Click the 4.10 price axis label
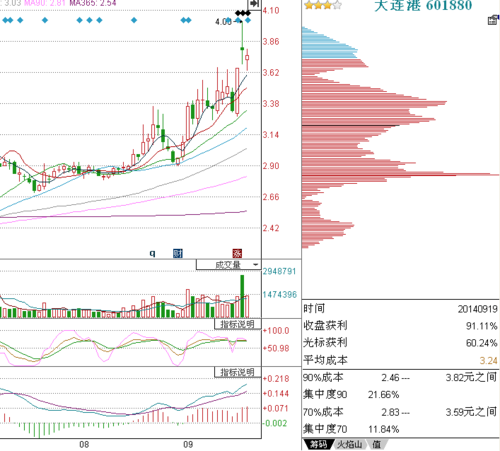 click(271, 10)
